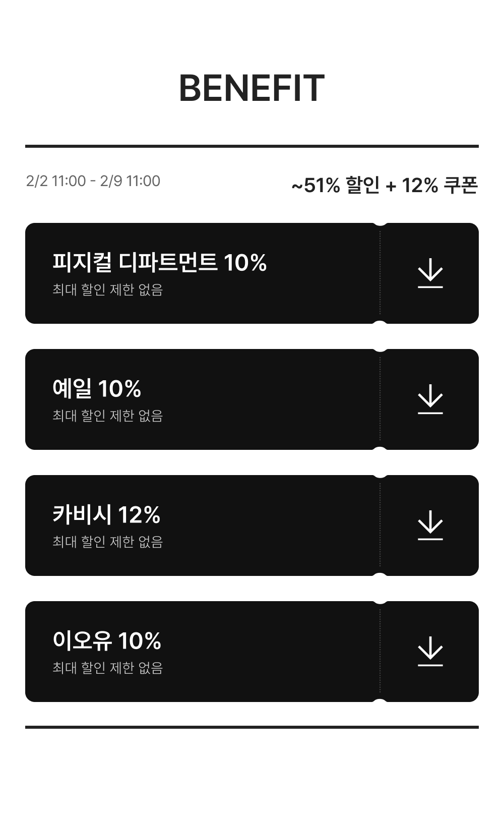This screenshot has height=818, width=504.
Task: Click 최대 할인 제한 없음 under 예일
Action: pyautogui.click(x=107, y=416)
